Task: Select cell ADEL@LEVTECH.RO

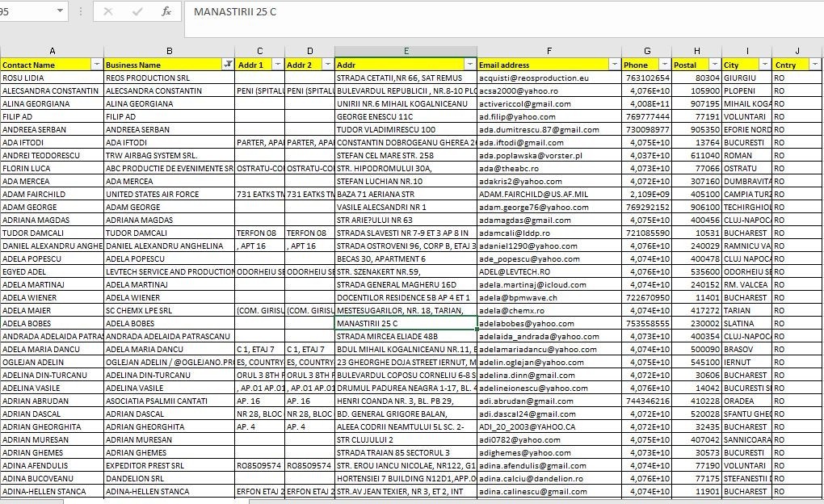Action: [549, 271]
